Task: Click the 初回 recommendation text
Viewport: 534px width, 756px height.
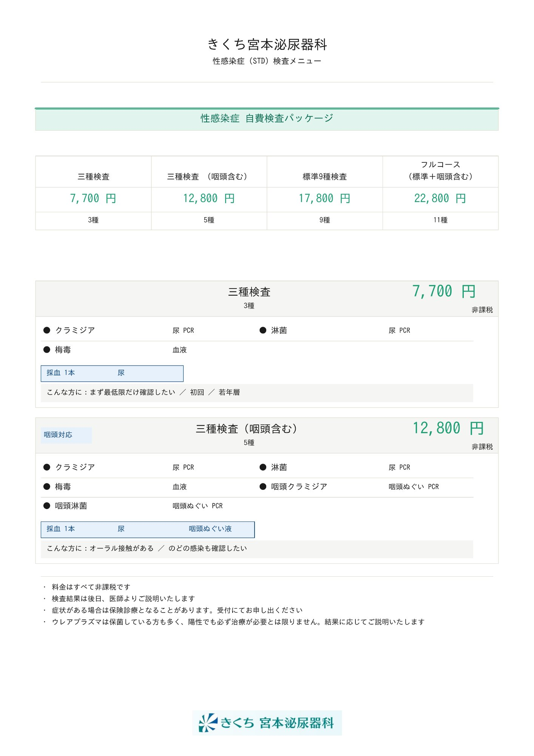Action: (x=197, y=392)
